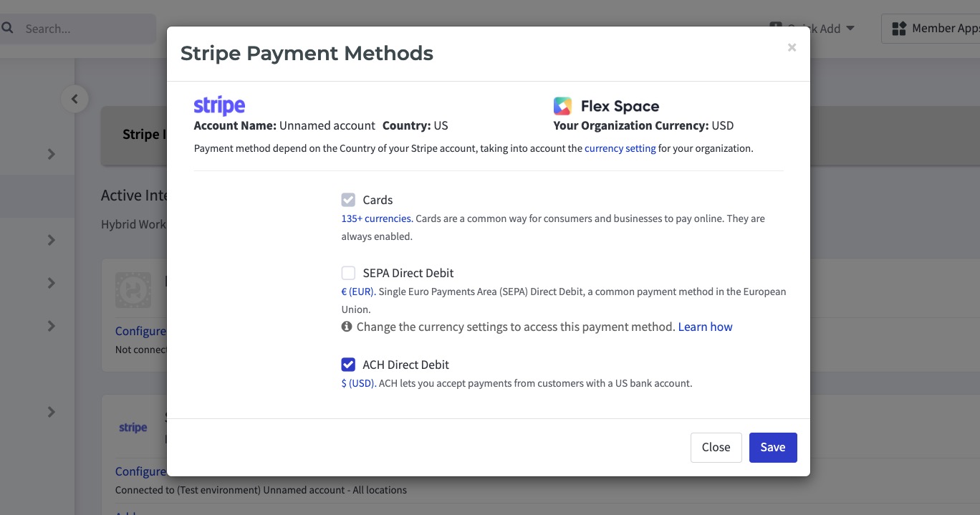Click the Country: US text
This screenshot has width=980, height=515.
pos(415,125)
